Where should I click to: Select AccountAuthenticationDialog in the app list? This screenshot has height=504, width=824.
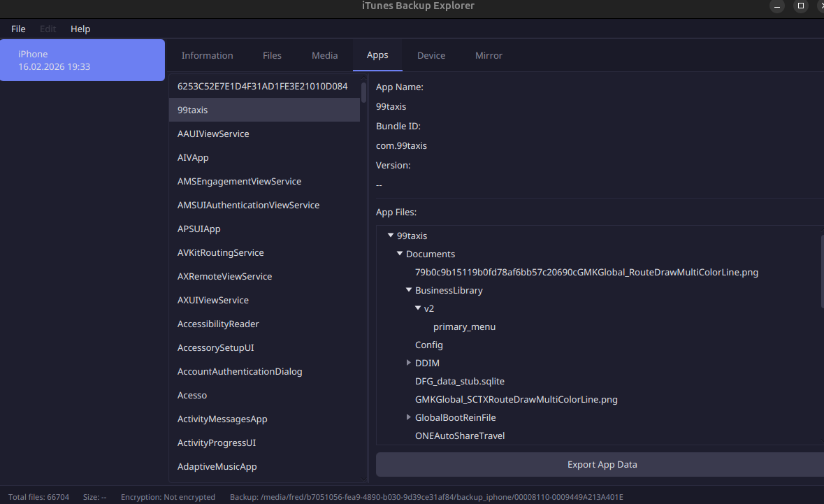264,371
